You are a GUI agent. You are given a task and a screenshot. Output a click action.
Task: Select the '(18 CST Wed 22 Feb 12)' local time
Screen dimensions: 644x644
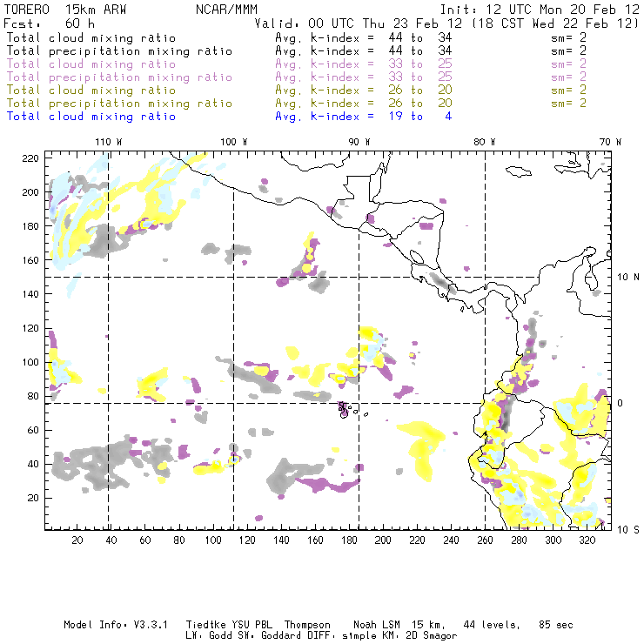(556, 23)
